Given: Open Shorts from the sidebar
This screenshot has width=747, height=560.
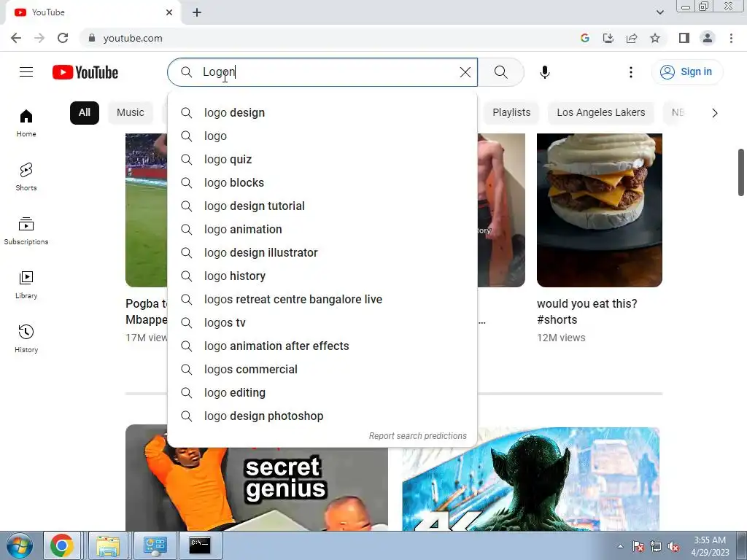Looking at the screenshot, I should 26,176.
